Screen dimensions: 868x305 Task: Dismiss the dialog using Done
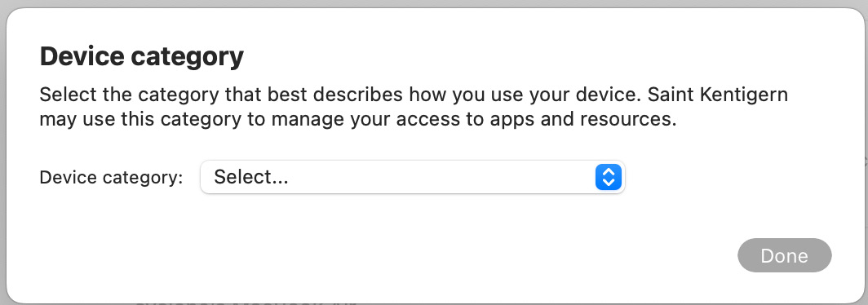click(x=785, y=255)
